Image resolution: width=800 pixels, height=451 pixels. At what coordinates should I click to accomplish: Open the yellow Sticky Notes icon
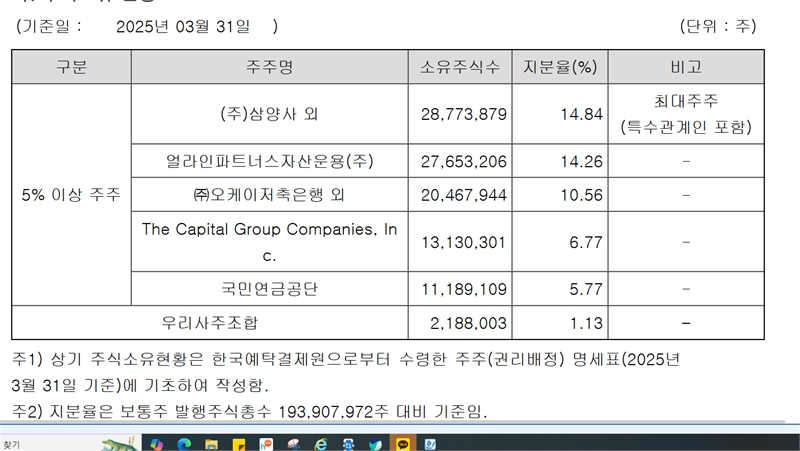click(x=239, y=443)
